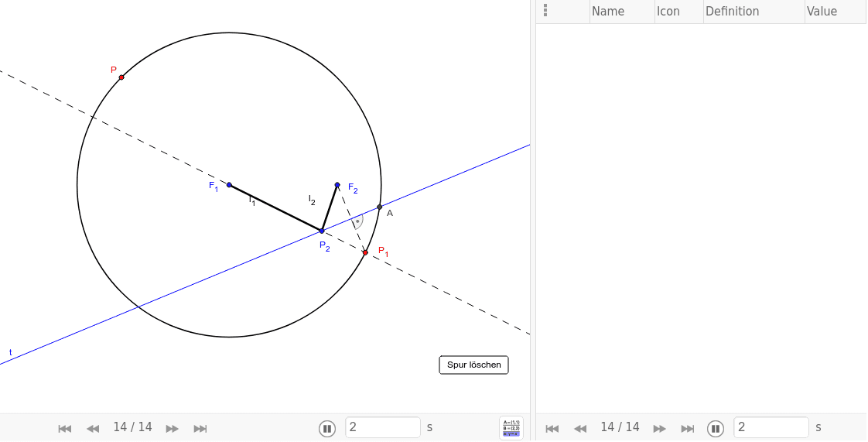
Task: Pause playback in graphics view navigation bar
Action: click(327, 428)
